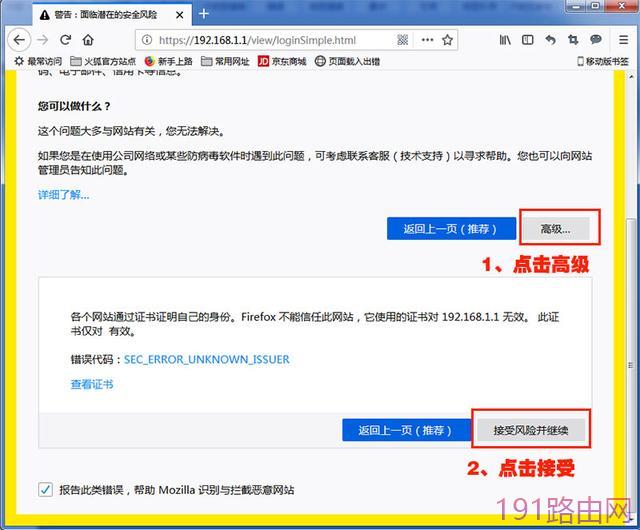Click 接受风险并继续 button
The width and height of the screenshot is (640, 530).
coord(531,430)
